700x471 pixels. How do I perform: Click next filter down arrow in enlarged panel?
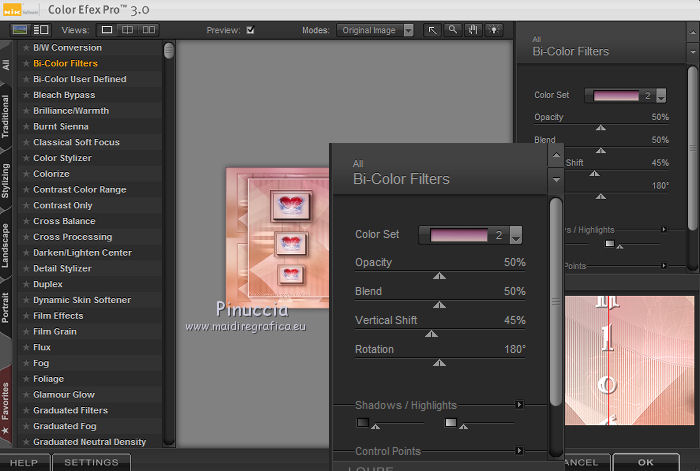556,179
